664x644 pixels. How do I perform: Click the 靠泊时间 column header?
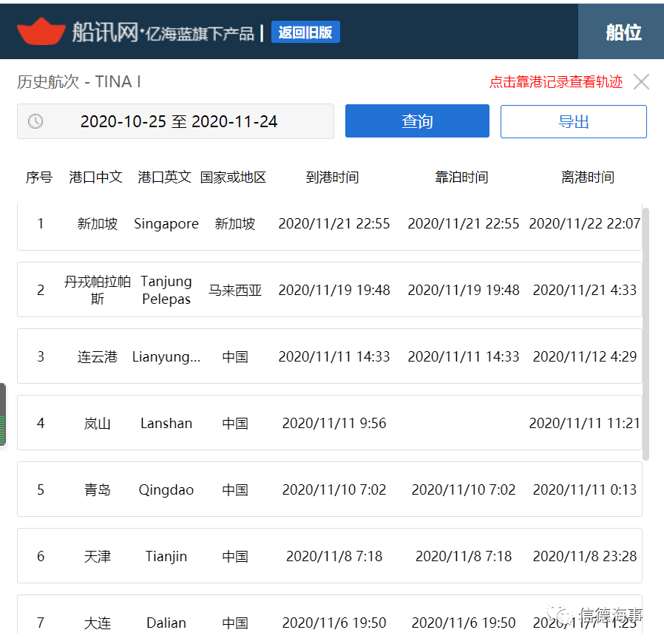click(461, 177)
